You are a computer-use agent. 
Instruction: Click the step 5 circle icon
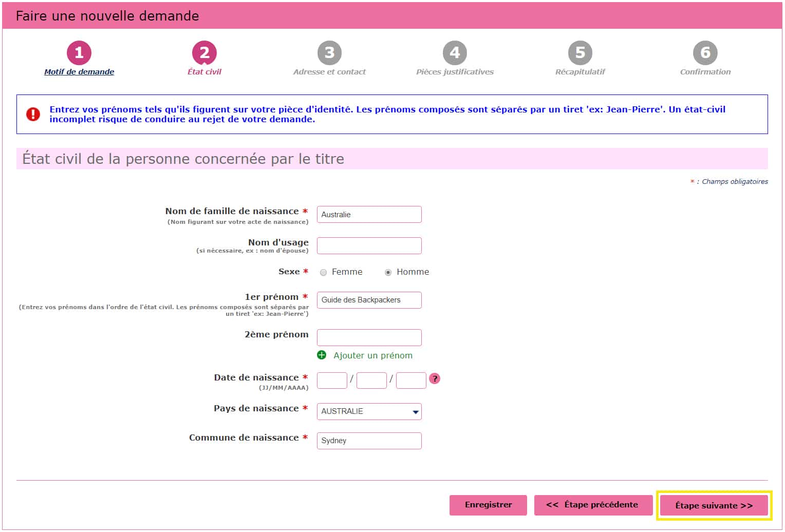point(580,53)
